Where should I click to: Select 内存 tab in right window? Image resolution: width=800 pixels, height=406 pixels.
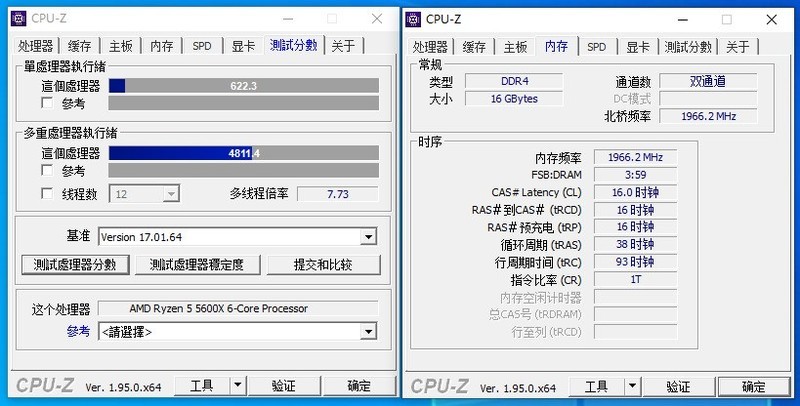coord(557,46)
